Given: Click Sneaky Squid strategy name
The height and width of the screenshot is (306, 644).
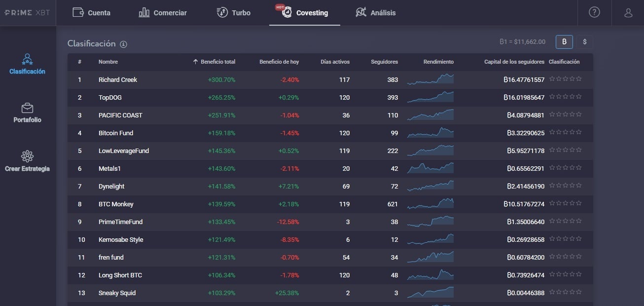Looking at the screenshot, I should (x=117, y=293).
